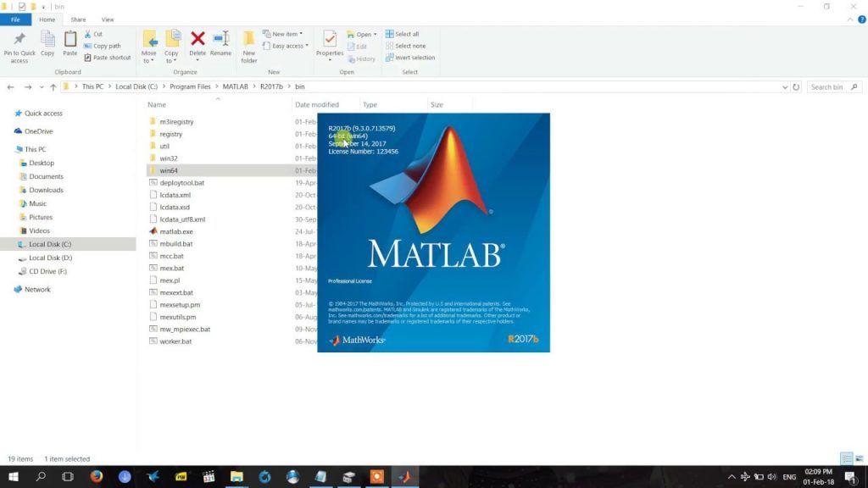This screenshot has width=868, height=488.
Task: Open Local Disk (D:) in sidebar
Action: [x=50, y=258]
